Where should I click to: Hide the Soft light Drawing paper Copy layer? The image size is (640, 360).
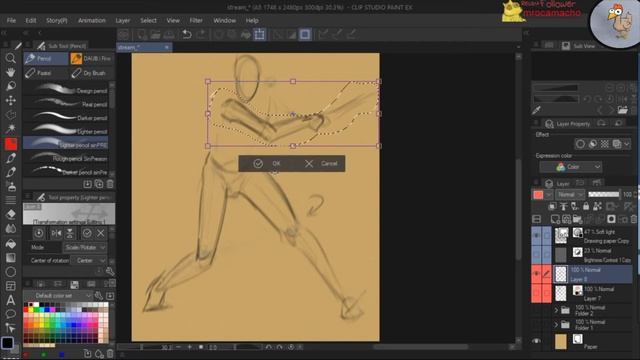click(536, 236)
